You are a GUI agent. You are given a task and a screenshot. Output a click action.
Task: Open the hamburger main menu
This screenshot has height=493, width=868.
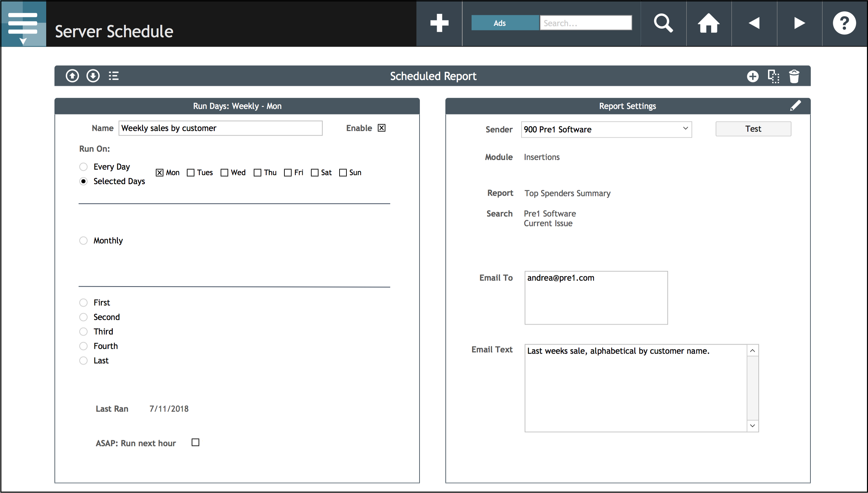[x=23, y=23]
